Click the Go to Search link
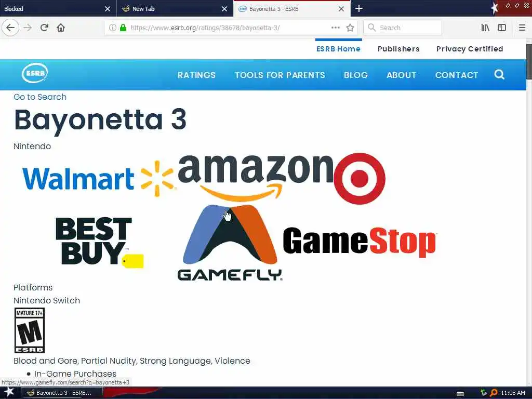The height and width of the screenshot is (399, 532). coord(40,97)
